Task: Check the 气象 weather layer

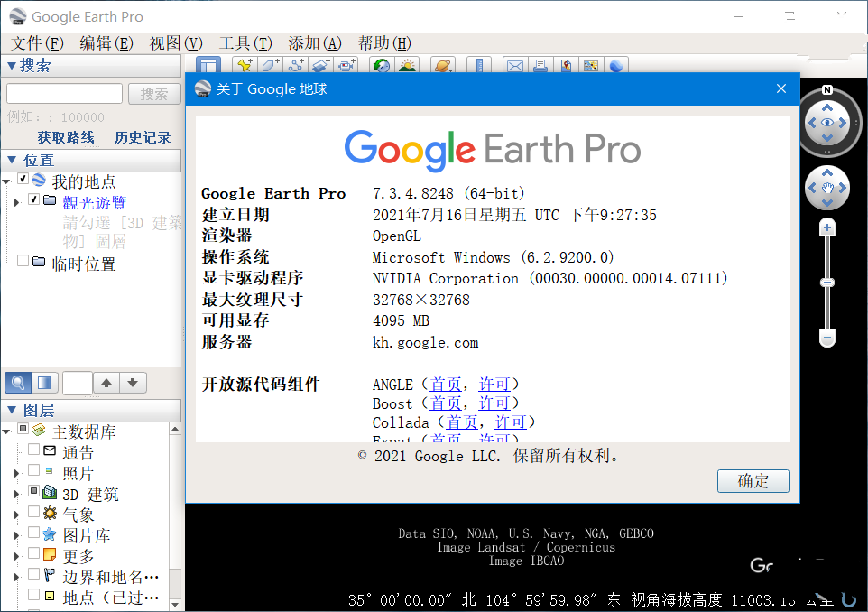Action: [x=33, y=514]
